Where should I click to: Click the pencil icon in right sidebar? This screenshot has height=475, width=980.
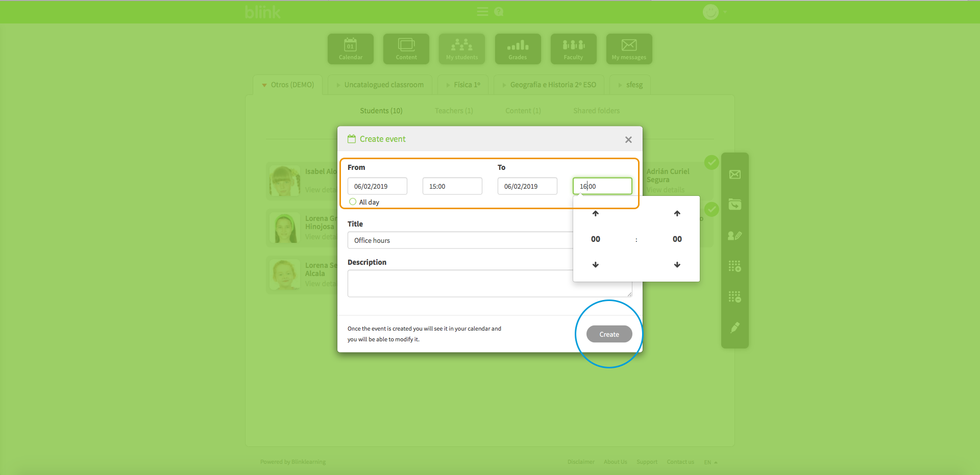pos(734,328)
